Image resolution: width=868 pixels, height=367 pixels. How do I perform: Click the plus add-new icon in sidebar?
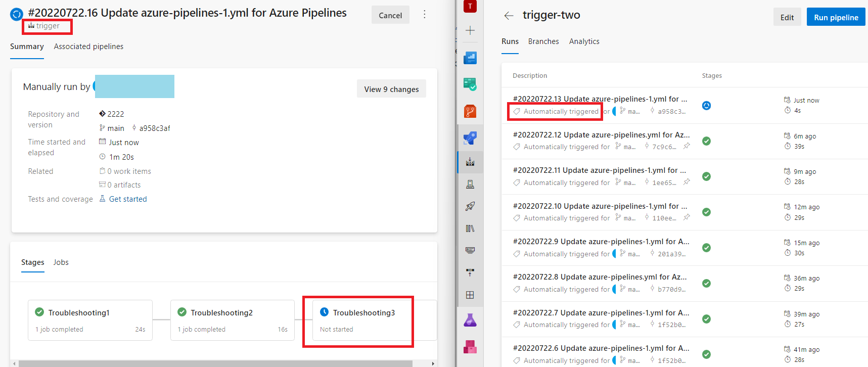point(470,30)
